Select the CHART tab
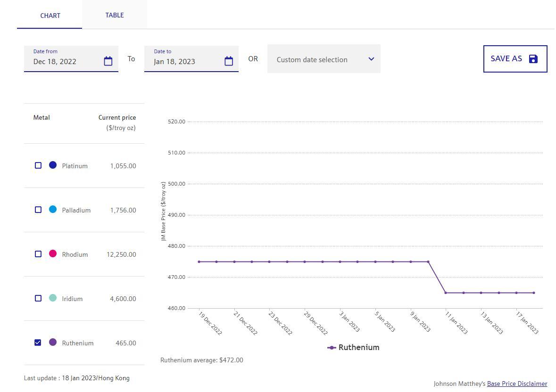Viewport: 556px width, 392px height. coord(50,16)
